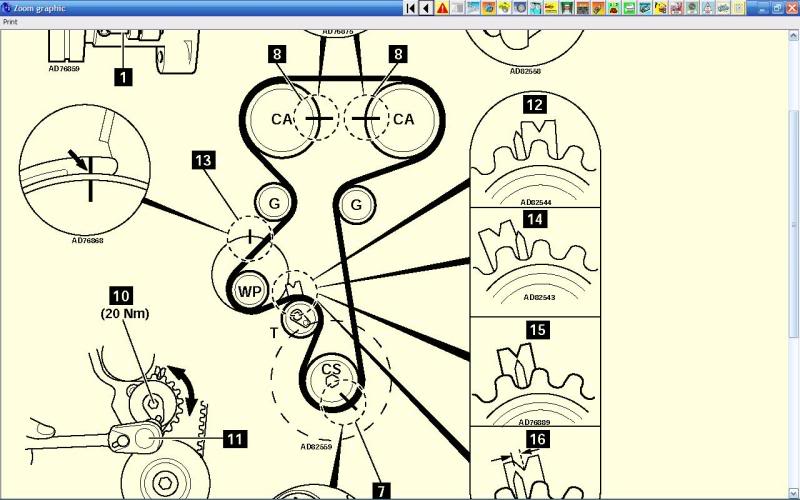Click the step number 13 label
800x500 pixels.
(204, 160)
